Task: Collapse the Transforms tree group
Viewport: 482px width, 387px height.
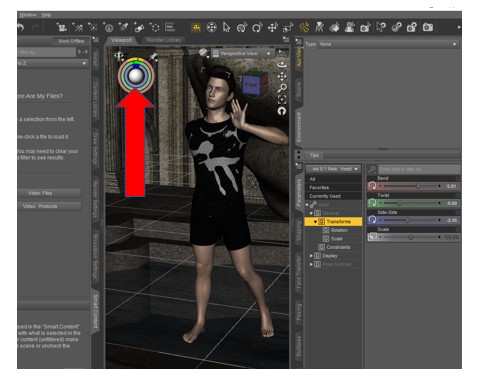Action: [x=315, y=222]
